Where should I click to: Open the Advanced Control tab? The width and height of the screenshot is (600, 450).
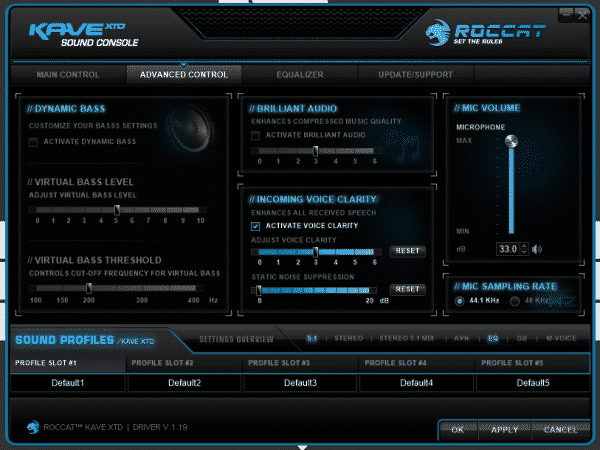coord(184,75)
